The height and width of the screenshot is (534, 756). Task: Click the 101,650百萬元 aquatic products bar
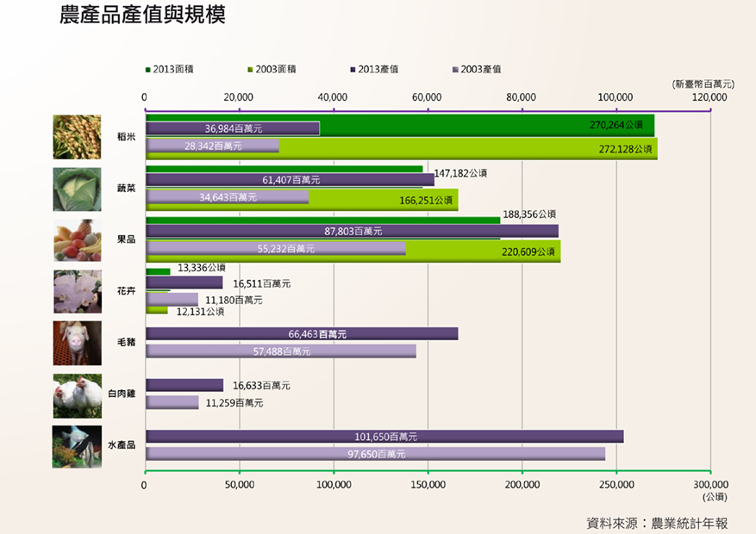coord(384,437)
